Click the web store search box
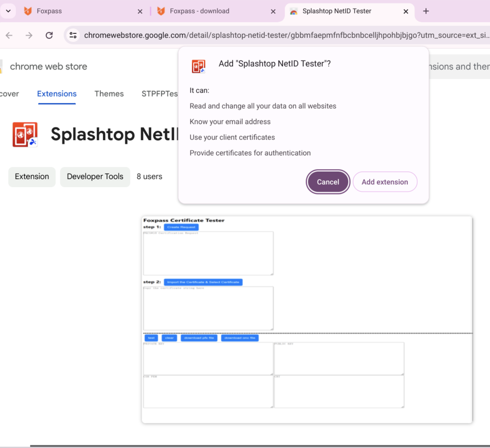Image resolution: width=490 pixels, height=448 pixels. [459, 66]
